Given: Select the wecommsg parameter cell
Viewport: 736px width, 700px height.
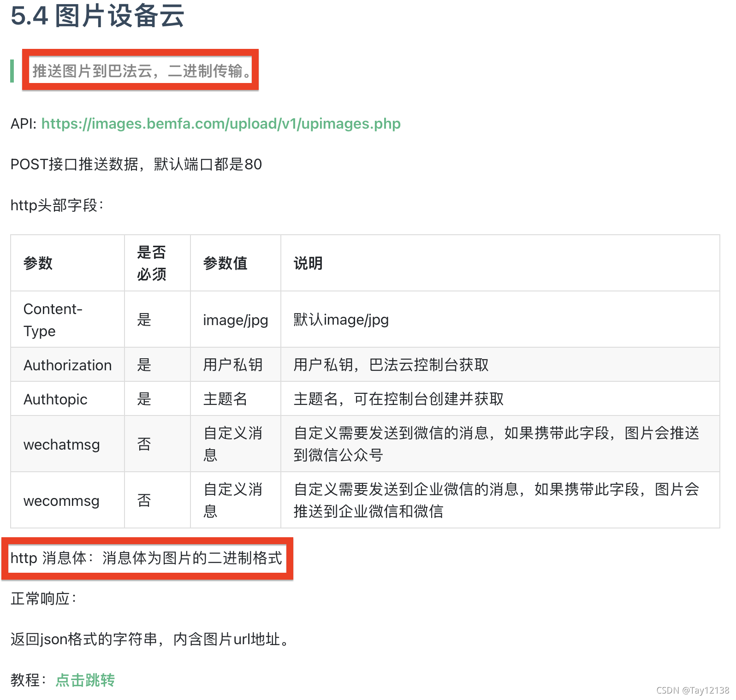Looking at the screenshot, I should 68,500.
